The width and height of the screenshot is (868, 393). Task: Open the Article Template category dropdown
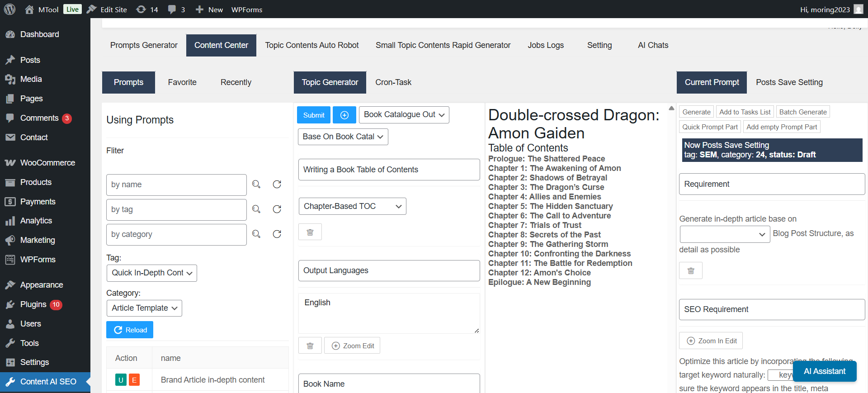[x=144, y=308]
